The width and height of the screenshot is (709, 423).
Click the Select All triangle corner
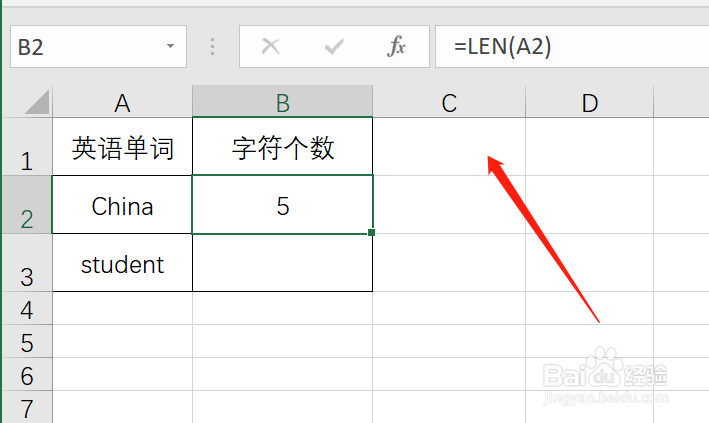click(x=37, y=102)
